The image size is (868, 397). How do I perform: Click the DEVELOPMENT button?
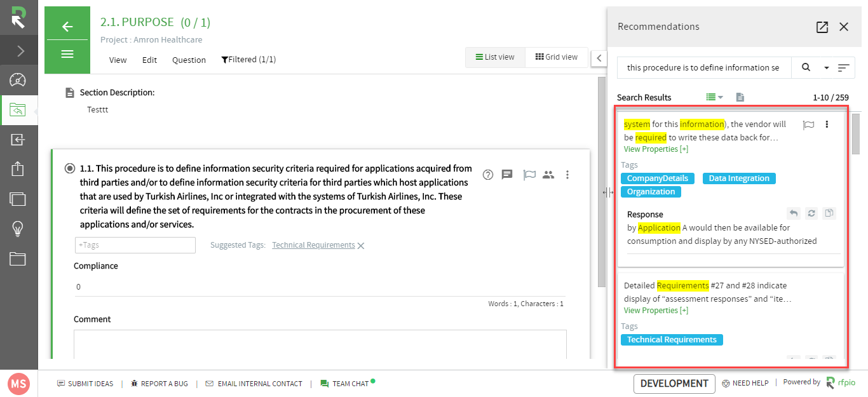click(x=674, y=384)
